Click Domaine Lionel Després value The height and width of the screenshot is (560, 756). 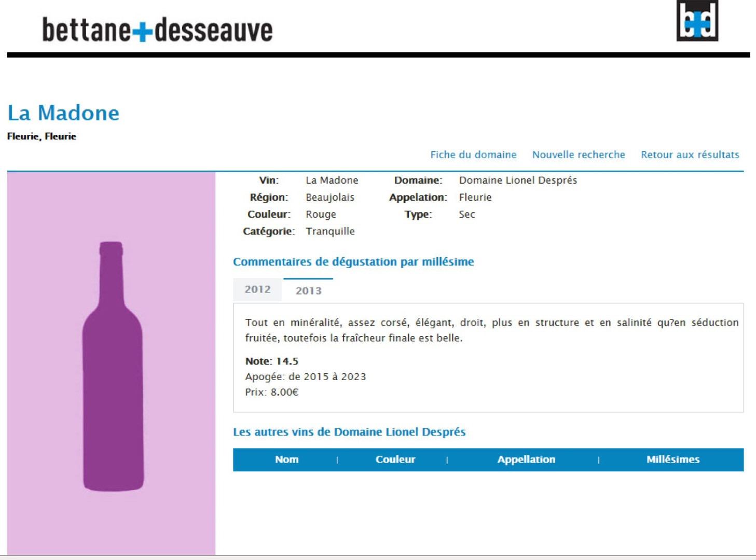[x=518, y=180]
